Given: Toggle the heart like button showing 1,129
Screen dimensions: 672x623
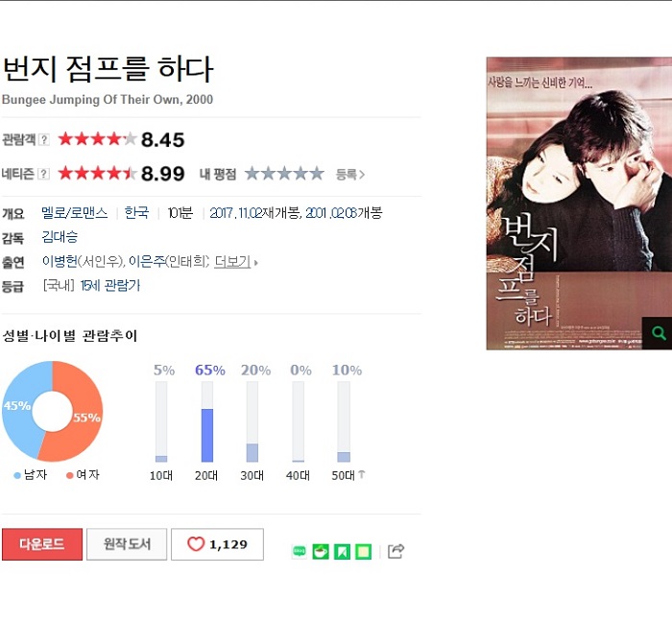Looking at the screenshot, I should [217, 544].
